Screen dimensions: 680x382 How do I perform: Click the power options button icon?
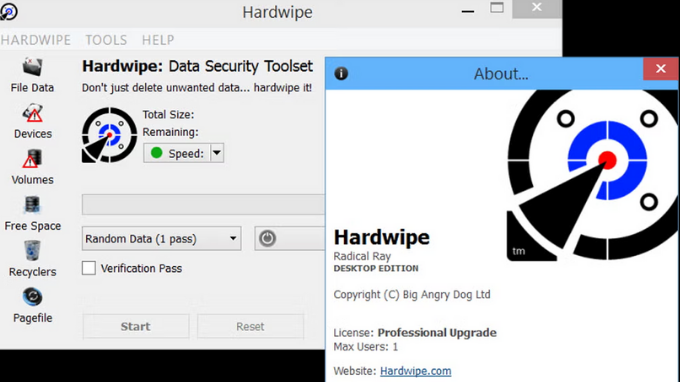(268, 238)
